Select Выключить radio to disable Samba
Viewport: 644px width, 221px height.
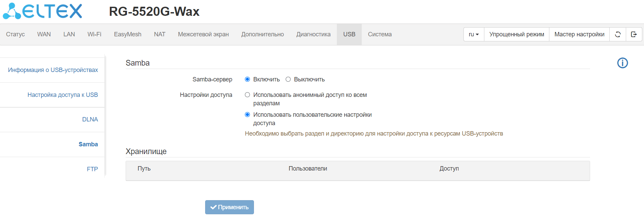point(288,79)
